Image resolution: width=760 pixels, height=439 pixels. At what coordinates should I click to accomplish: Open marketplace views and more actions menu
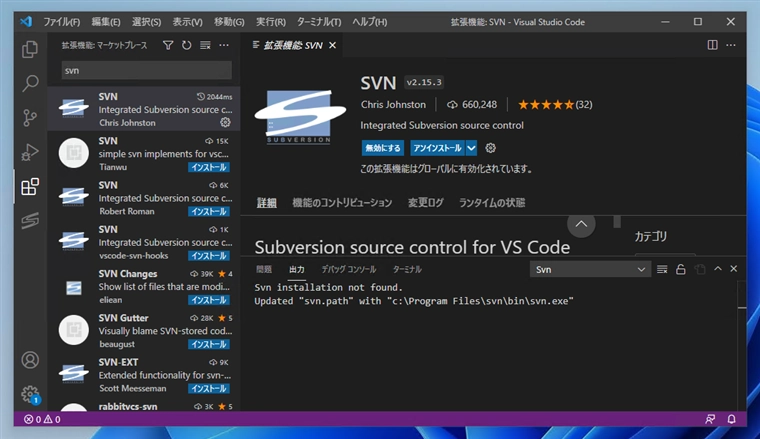[224, 46]
